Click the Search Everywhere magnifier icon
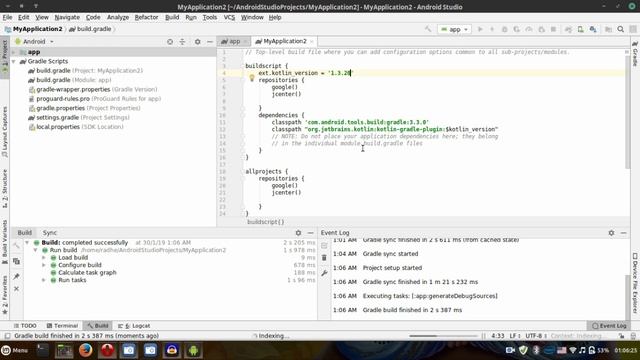 point(620,29)
